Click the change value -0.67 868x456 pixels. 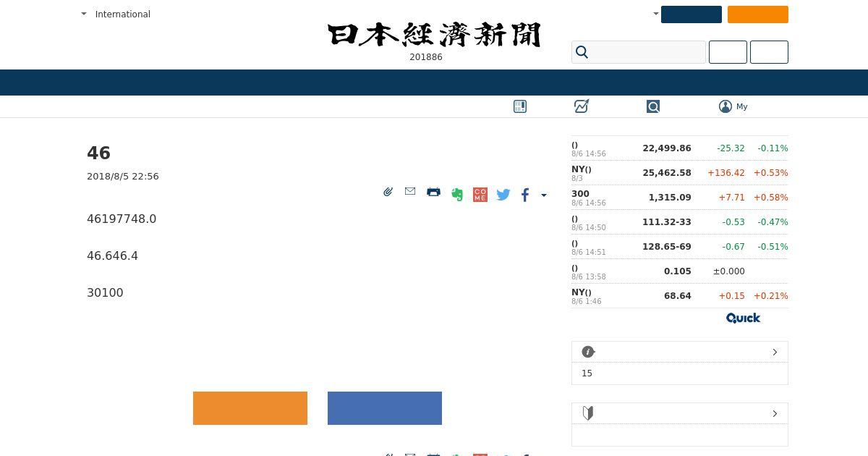coord(733,247)
